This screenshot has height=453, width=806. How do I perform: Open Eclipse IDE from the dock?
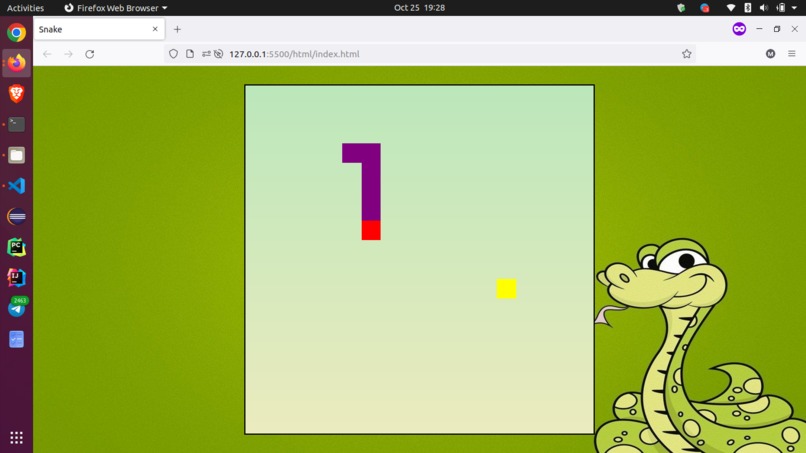pos(16,216)
